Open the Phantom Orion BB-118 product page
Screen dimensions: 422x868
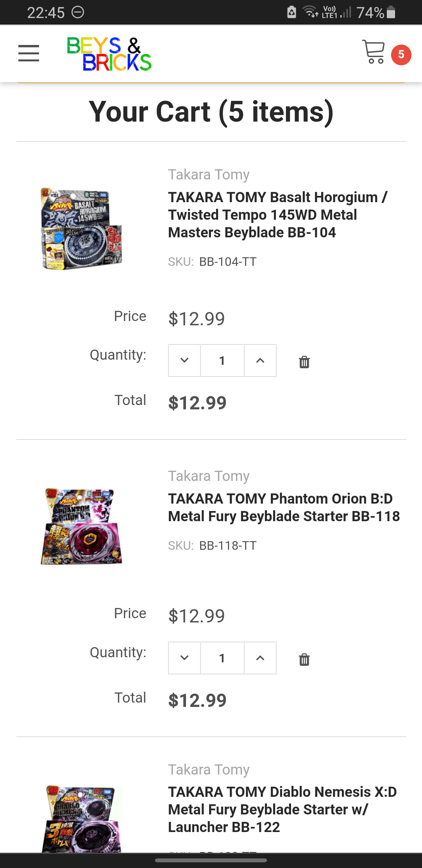(284, 507)
